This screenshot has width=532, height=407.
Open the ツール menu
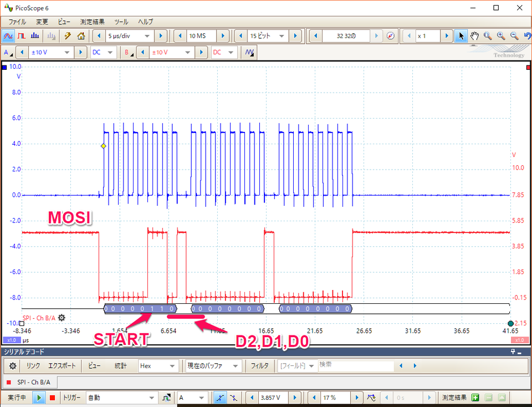click(121, 22)
